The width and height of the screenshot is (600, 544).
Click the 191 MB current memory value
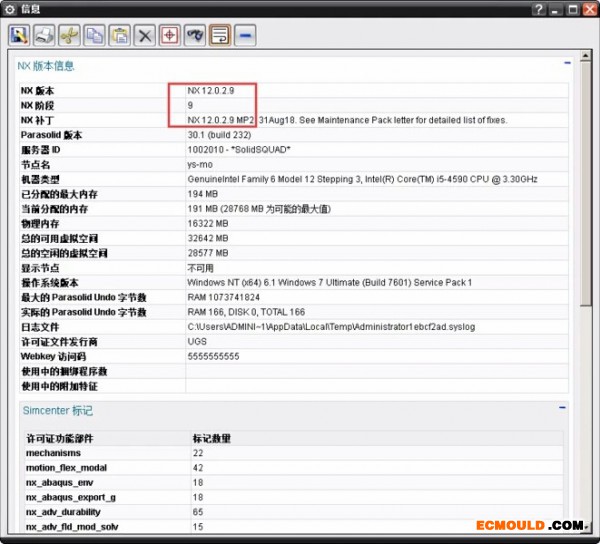coord(259,209)
